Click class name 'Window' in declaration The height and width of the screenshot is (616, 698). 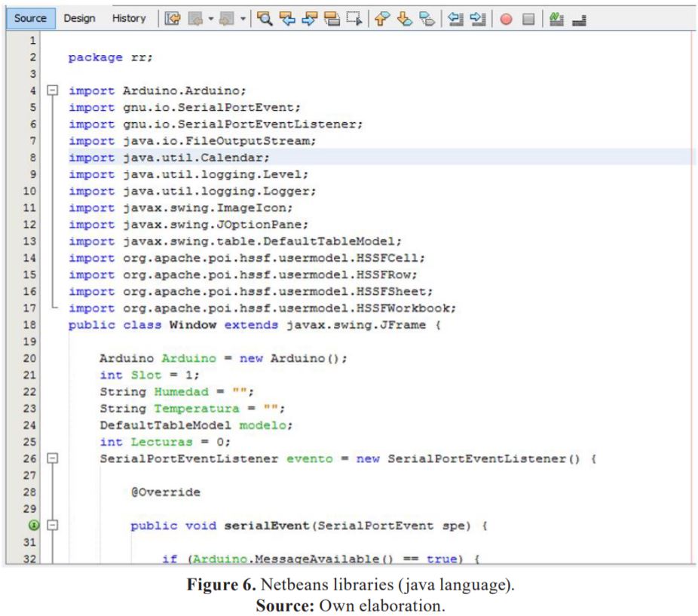tap(193, 325)
